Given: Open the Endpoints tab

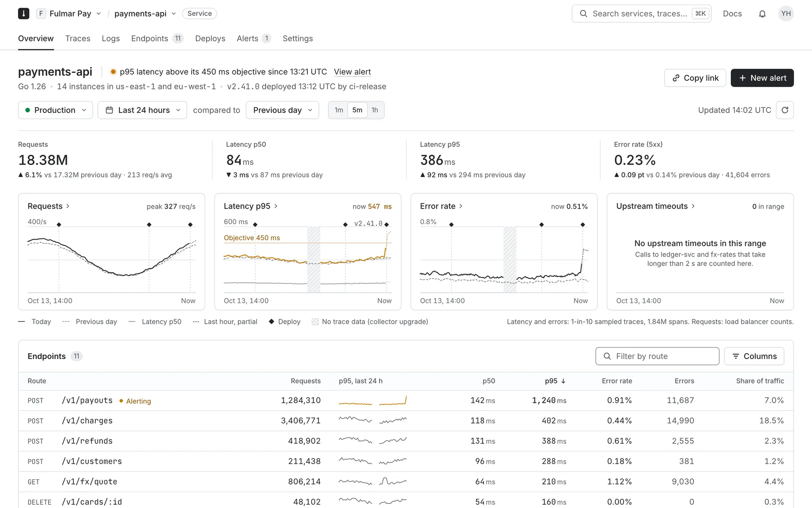Looking at the screenshot, I should 157,38.
